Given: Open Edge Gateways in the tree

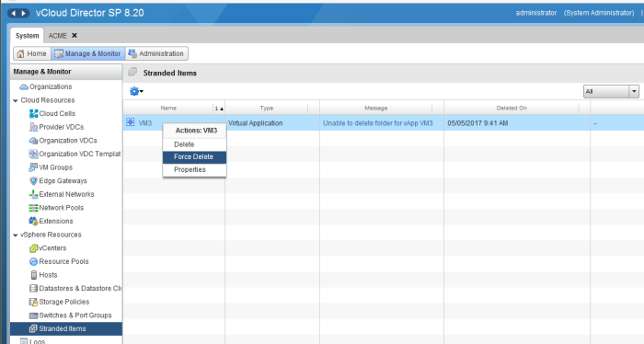Looking at the screenshot, I should click(x=63, y=181).
